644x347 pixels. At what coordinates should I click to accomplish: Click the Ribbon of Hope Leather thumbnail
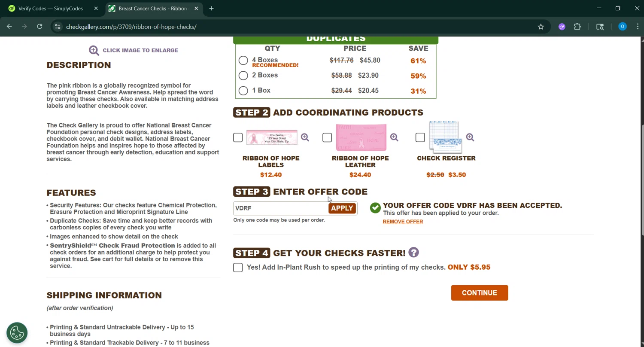click(x=361, y=137)
